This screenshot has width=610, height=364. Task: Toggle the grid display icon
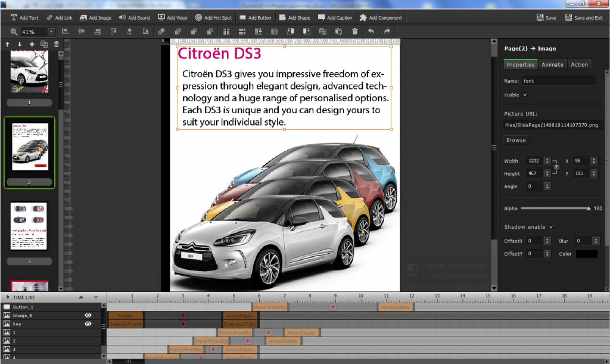click(x=274, y=32)
